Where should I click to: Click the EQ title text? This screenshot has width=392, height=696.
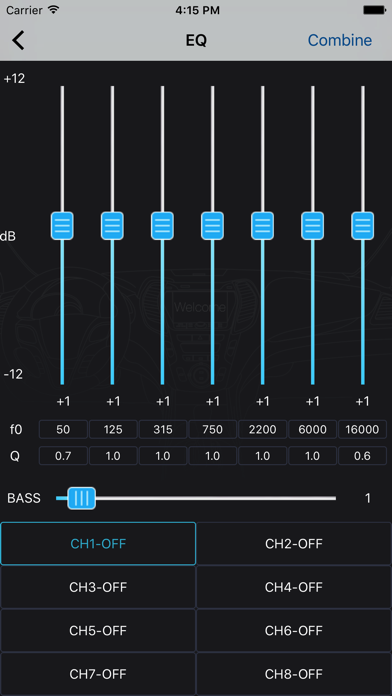point(196,40)
